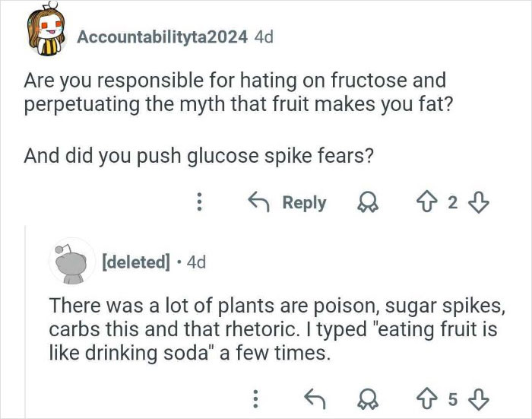Click the vote count showing 2
Screen dimensions: 532x419
[x=452, y=203]
